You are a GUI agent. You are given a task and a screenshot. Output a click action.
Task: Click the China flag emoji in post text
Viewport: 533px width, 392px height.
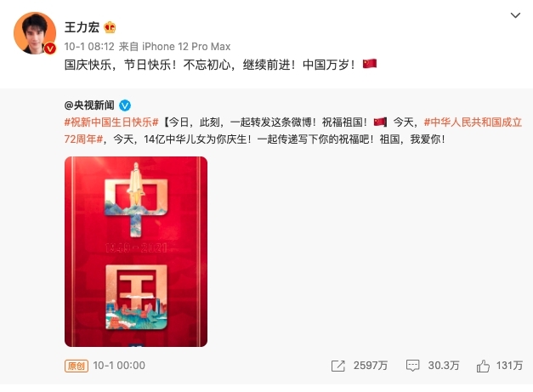point(370,64)
